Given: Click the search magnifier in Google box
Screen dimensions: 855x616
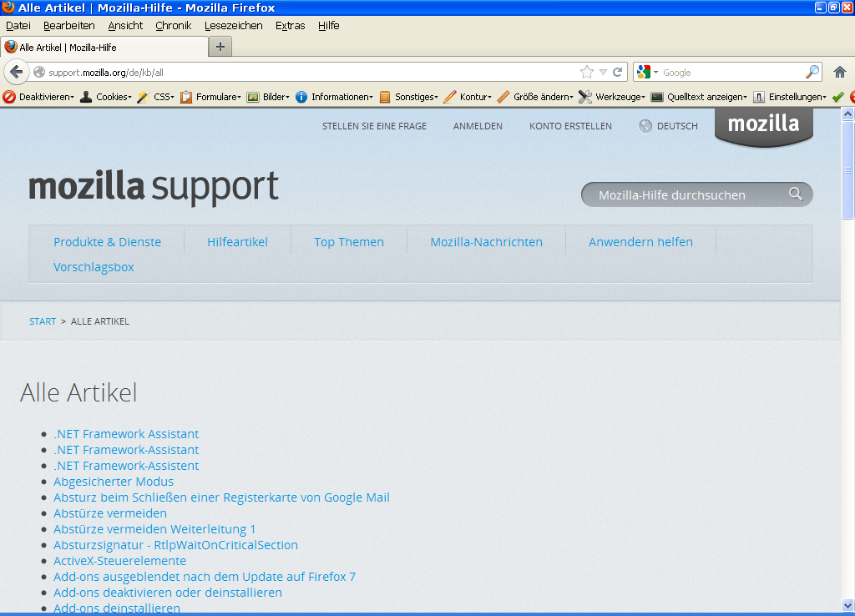Looking at the screenshot, I should point(812,72).
